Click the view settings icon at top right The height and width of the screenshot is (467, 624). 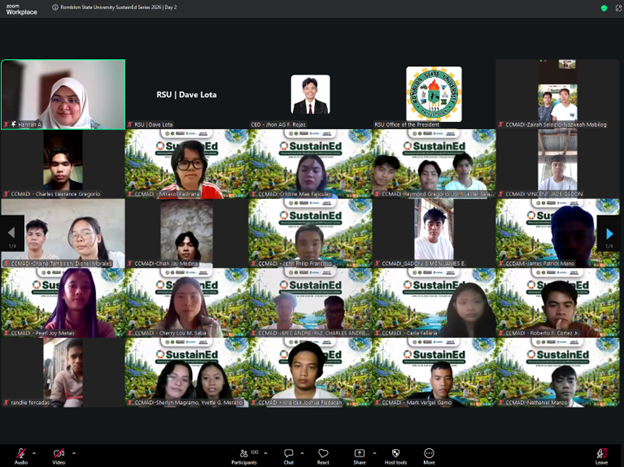coord(616,8)
